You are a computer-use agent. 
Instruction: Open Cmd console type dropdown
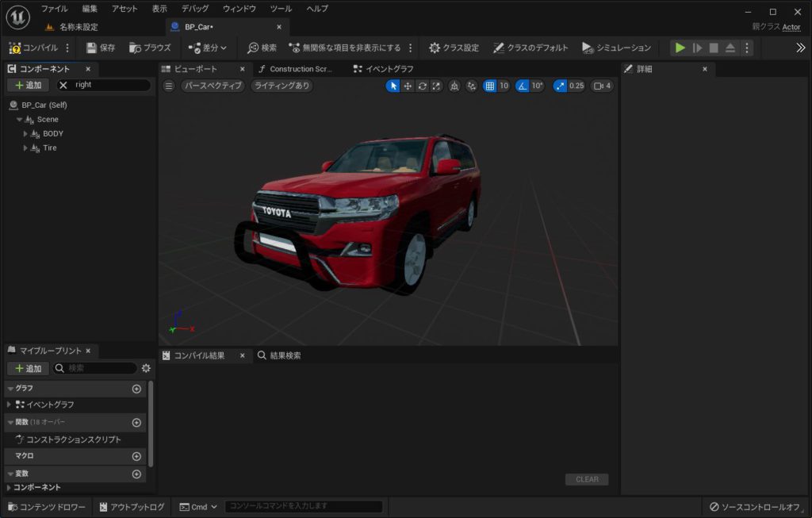click(198, 507)
